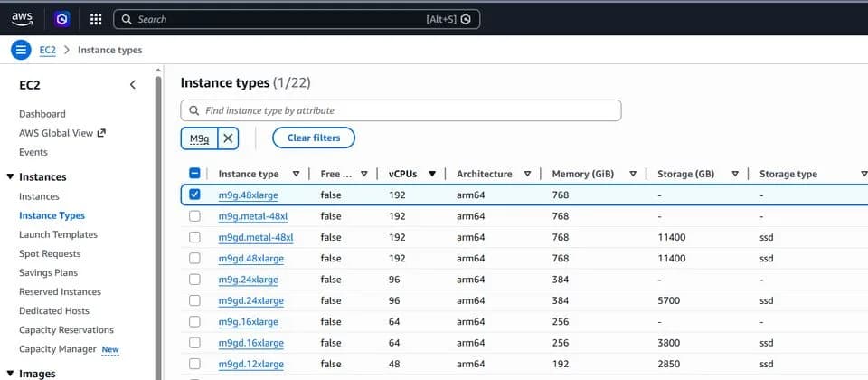Sort by the Free tier column arrow
The image size is (868, 380).
click(x=364, y=174)
